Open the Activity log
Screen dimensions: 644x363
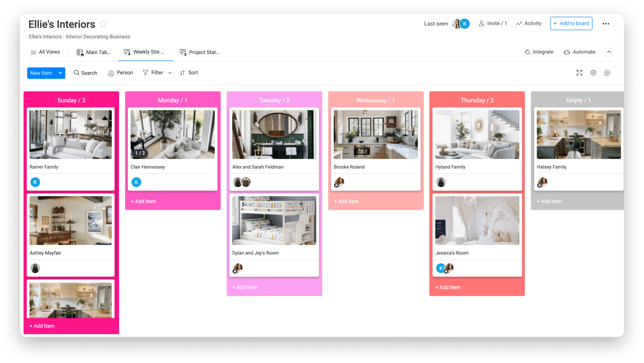coord(529,23)
